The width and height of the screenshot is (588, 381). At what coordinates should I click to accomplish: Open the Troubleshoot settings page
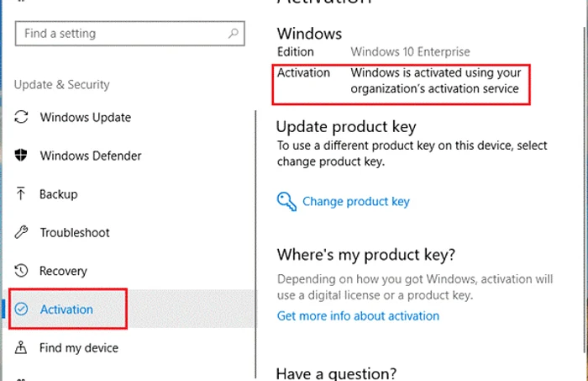(x=75, y=232)
